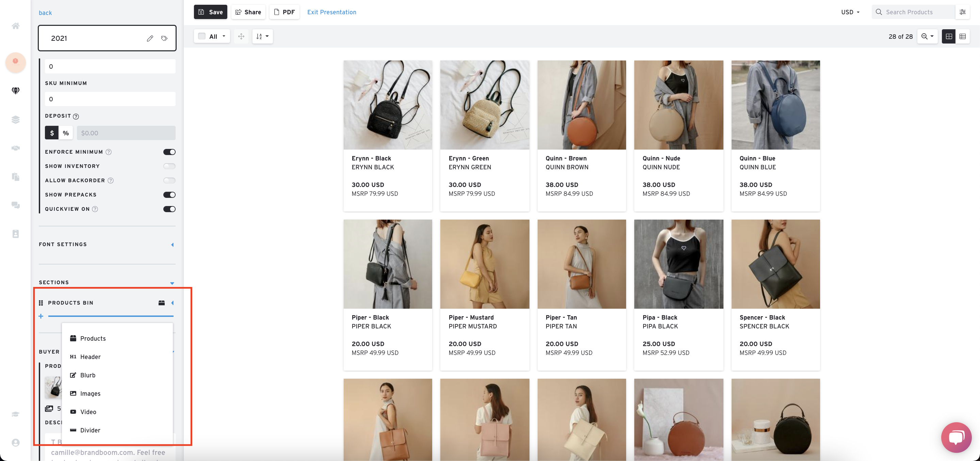Switch to list table view layout
Screen dimensions: 980x461
point(963,36)
